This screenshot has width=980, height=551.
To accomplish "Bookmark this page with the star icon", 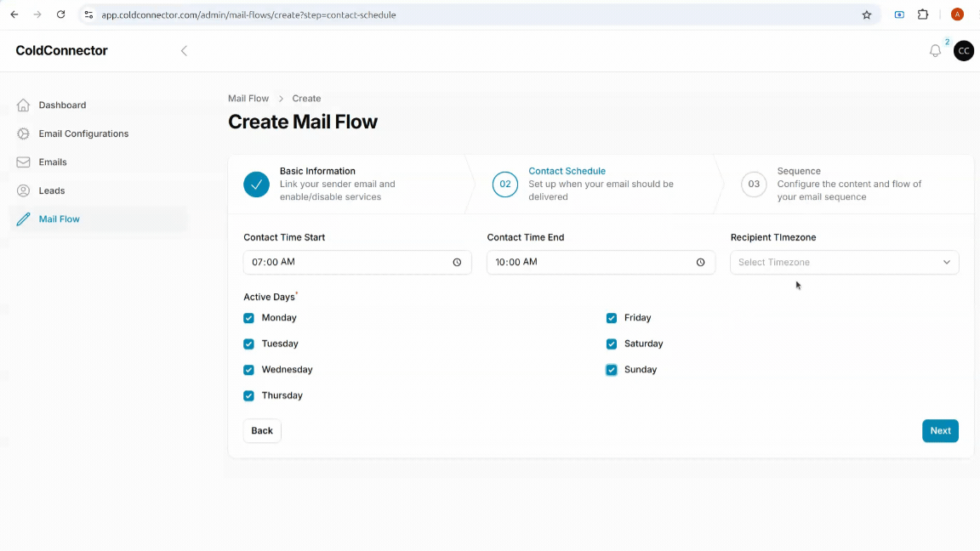I will click(x=867, y=14).
